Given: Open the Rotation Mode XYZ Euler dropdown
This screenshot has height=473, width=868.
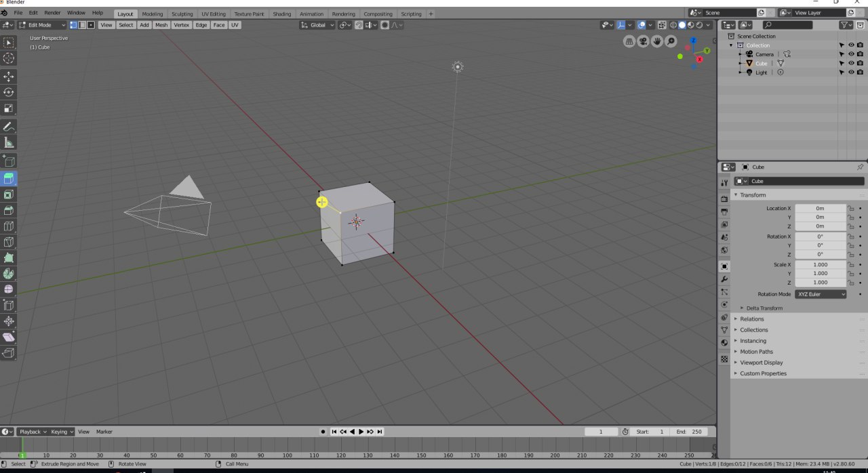Looking at the screenshot, I should click(x=821, y=294).
